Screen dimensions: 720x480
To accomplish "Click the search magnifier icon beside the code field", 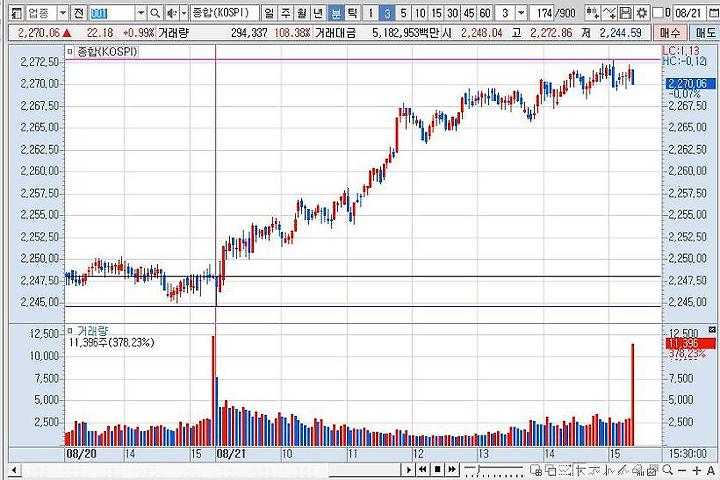I will [155, 13].
